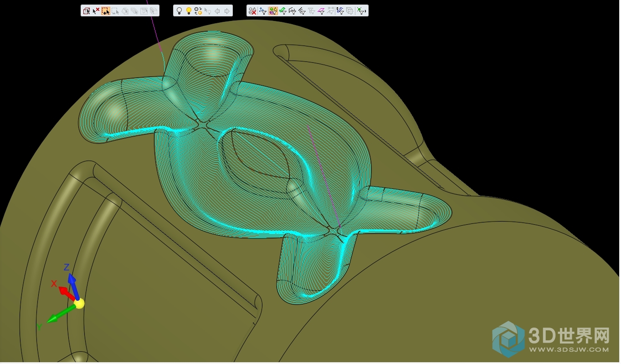Choose the dashed box remove-selection tool
Viewport: 621px width, 364px height.
[115, 11]
